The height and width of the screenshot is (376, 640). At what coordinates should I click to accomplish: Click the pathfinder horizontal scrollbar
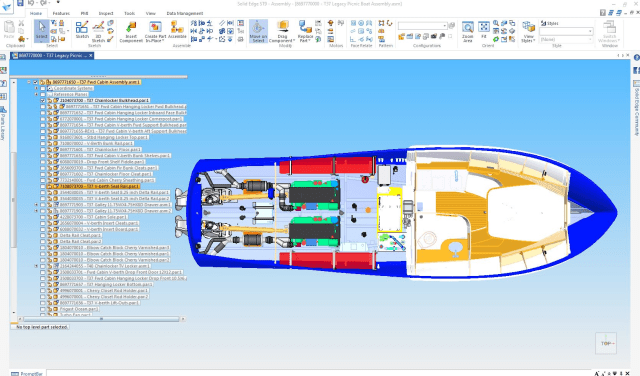point(101,319)
